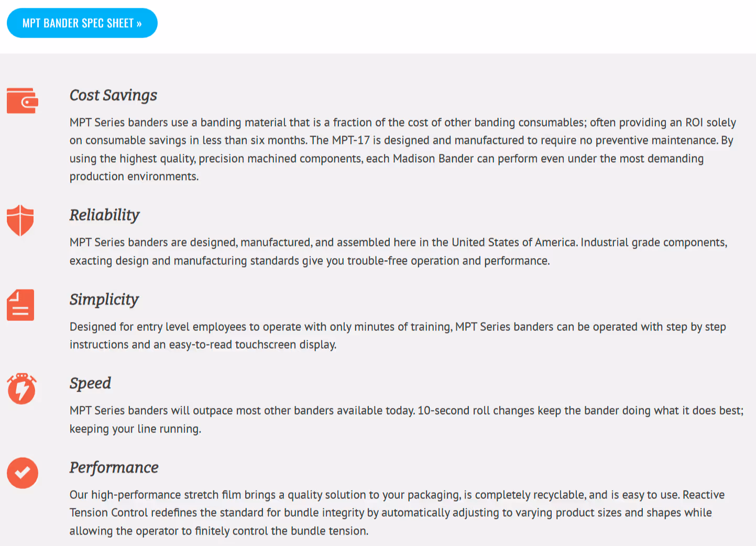Click the orange wallet Cost Savings icon
Image resolution: width=756 pixels, height=546 pixels.
click(21, 101)
